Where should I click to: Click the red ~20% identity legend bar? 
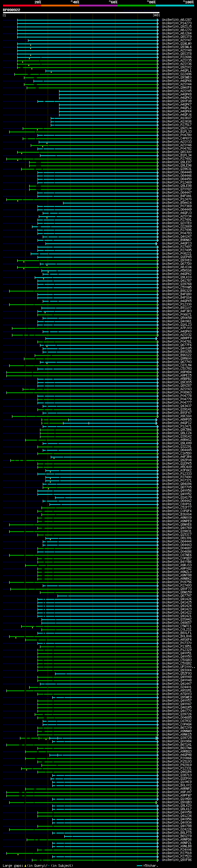tap(22, 6)
